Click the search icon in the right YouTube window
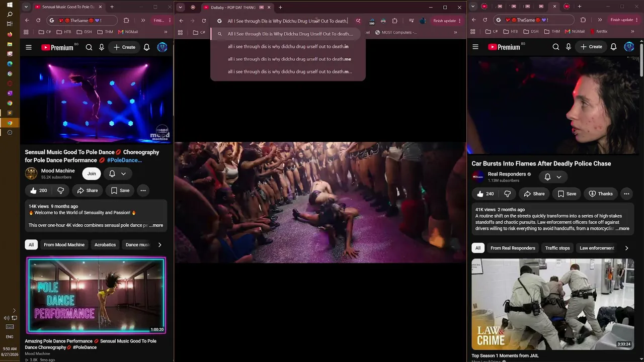This screenshot has width=644, height=362. coord(556,47)
